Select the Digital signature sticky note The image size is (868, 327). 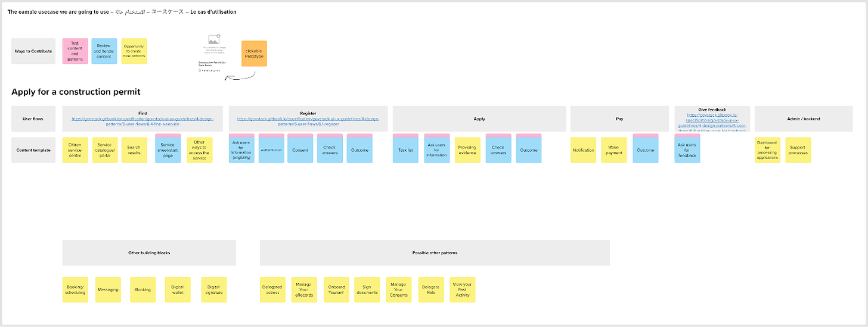(x=214, y=289)
